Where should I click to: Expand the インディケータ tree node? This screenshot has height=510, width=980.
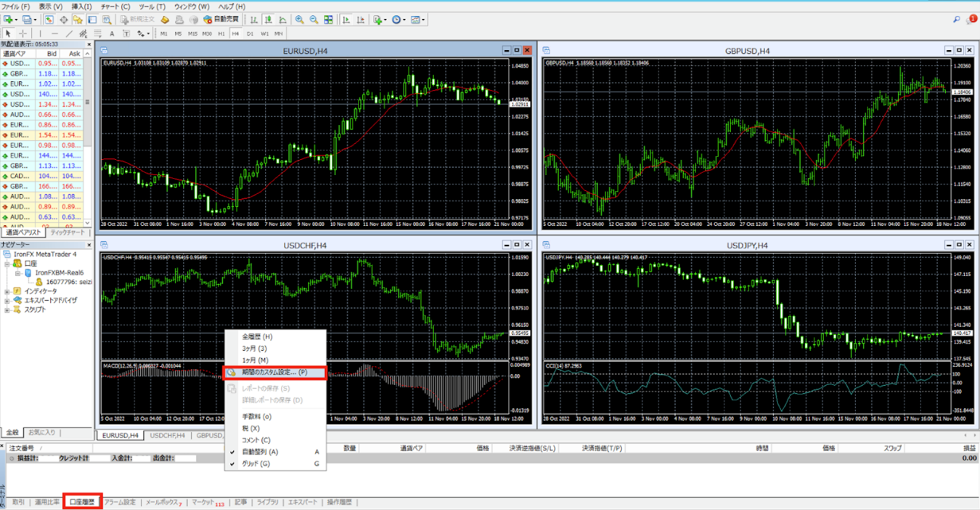pyautogui.click(x=7, y=291)
